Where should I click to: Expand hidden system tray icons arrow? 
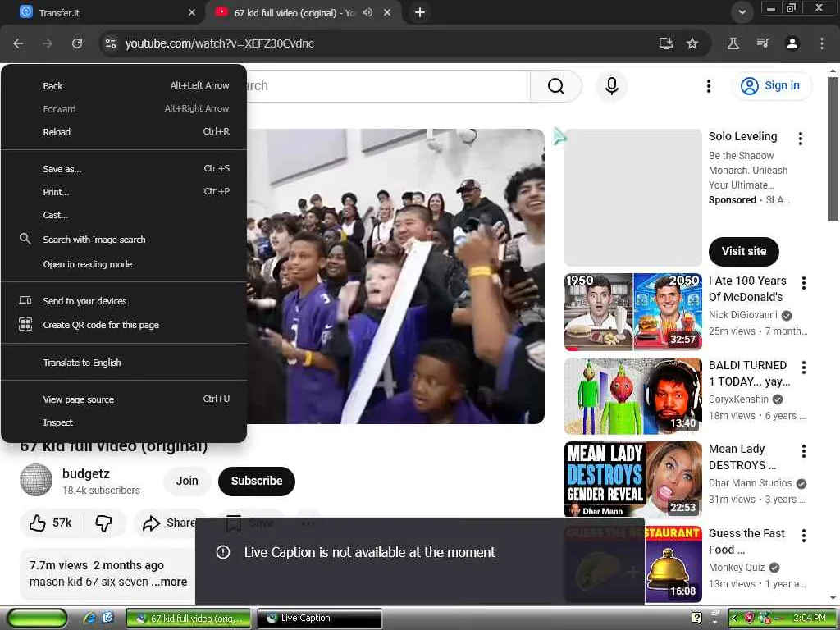click(734, 619)
